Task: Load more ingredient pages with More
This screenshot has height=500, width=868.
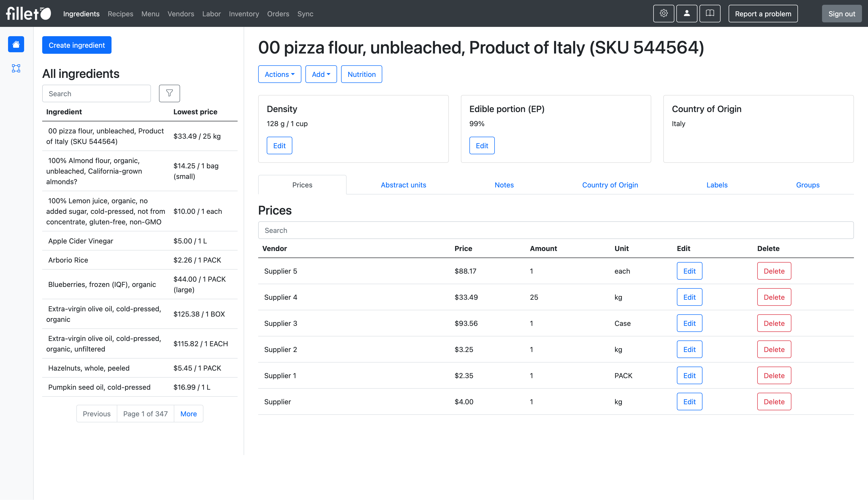Action: point(188,414)
